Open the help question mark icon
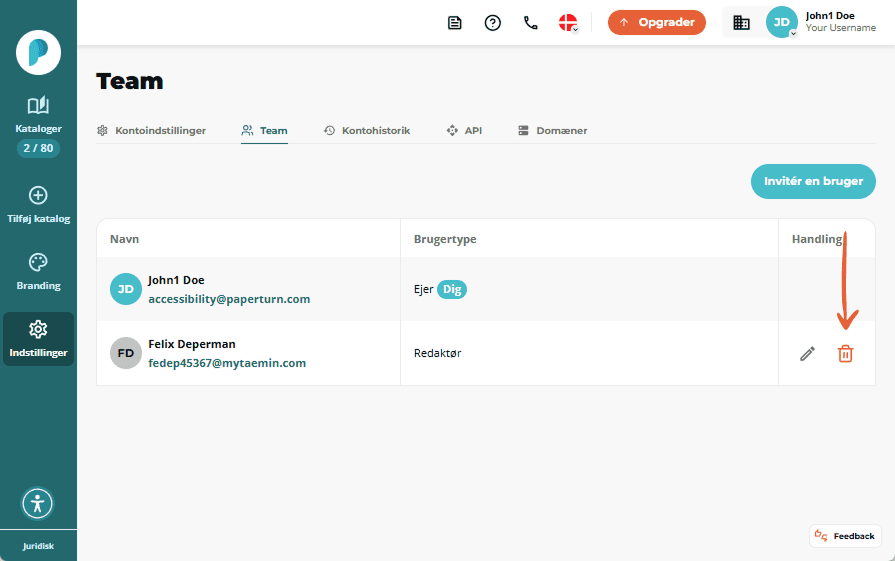The width and height of the screenshot is (895, 561). (493, 23)
